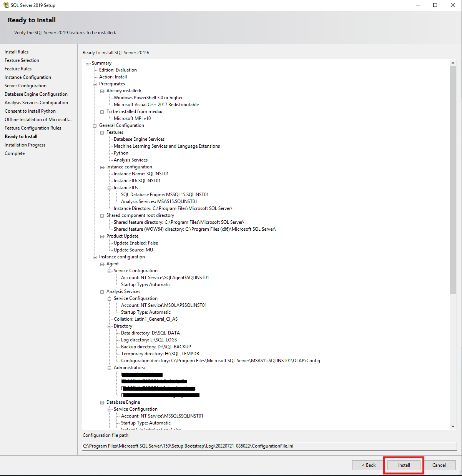Collapse the General Configuration node
The height and width of the screenshot is (476, 462).
pyautogui.click(x=95, y=125)
